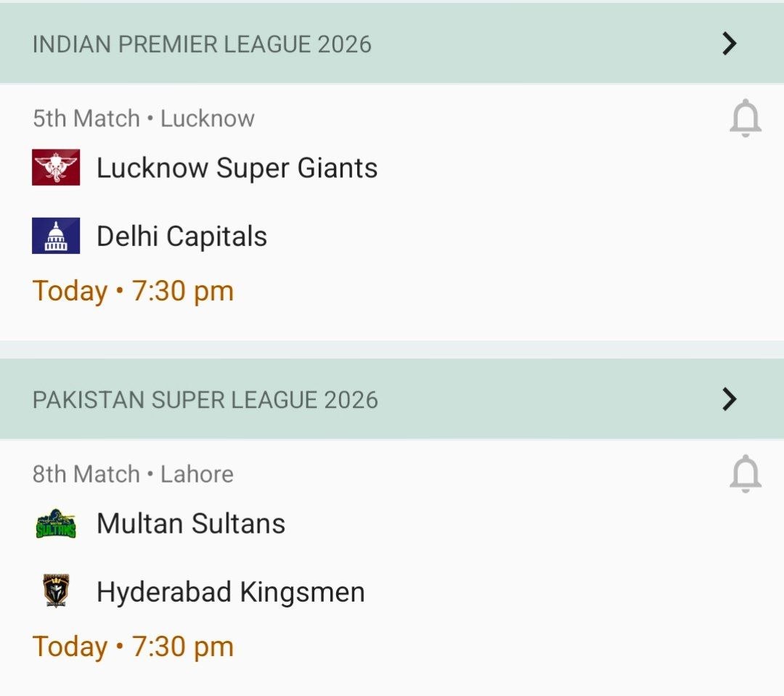Open the PSL 8th match card

coord(508,573)
